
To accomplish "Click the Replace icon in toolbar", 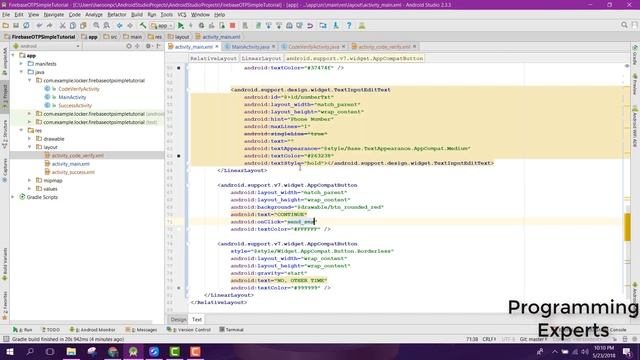I will [107, 25].
